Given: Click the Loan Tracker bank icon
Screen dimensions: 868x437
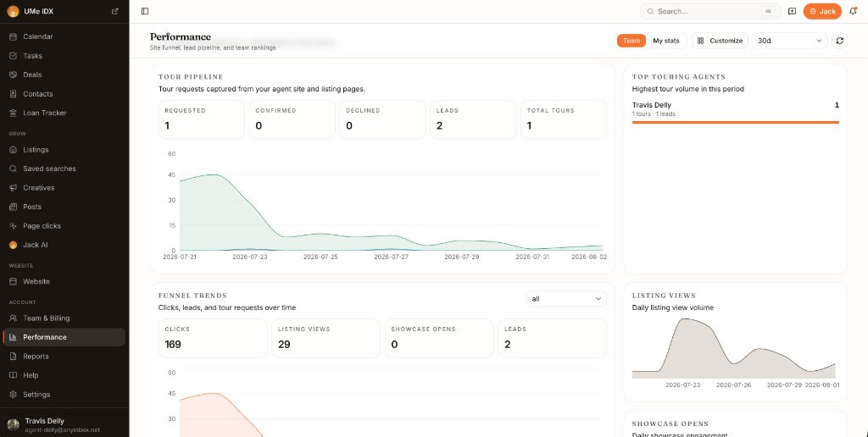Looking at the screenshot, I should click(x=13, y=113).
